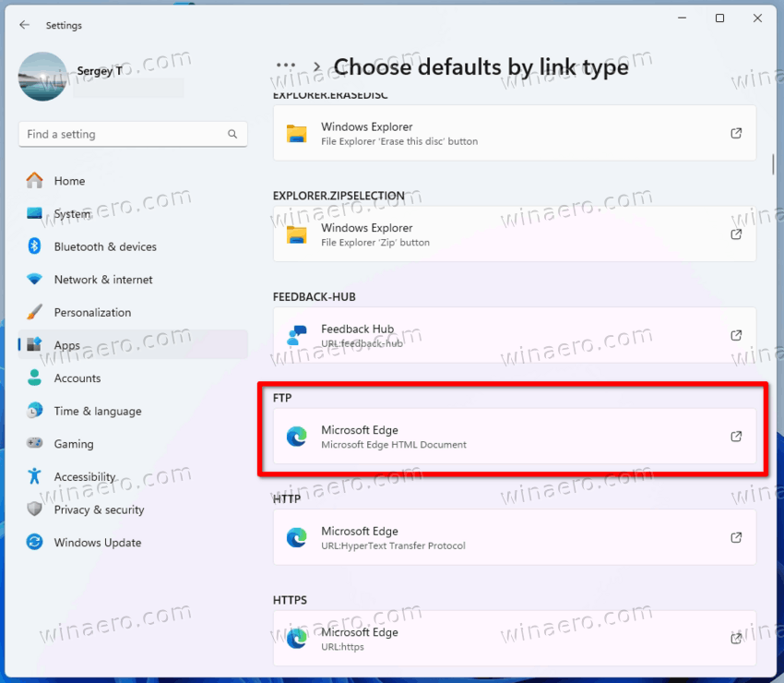Screen dimensions: 784x683
Task: Click the EXPLORER.ZIPSELECTION heading
Action: (x=339, y=196)
